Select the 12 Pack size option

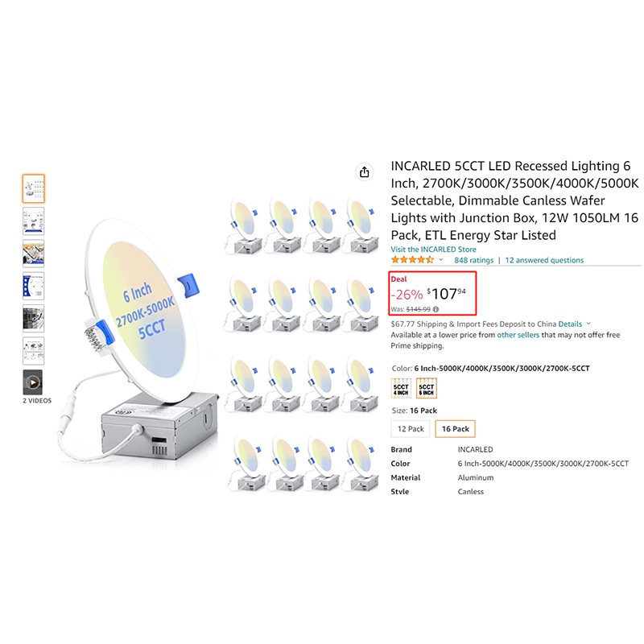pyautogui.click(x=411, y=429)
